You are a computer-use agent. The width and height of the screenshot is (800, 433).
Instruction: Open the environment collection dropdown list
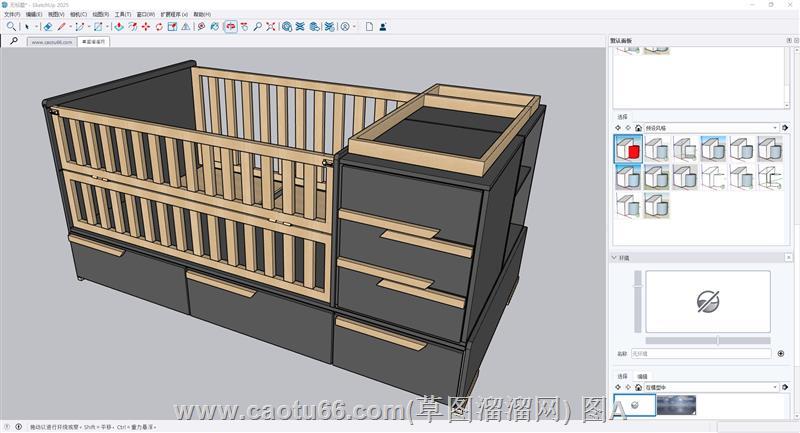tap(712, 387)
